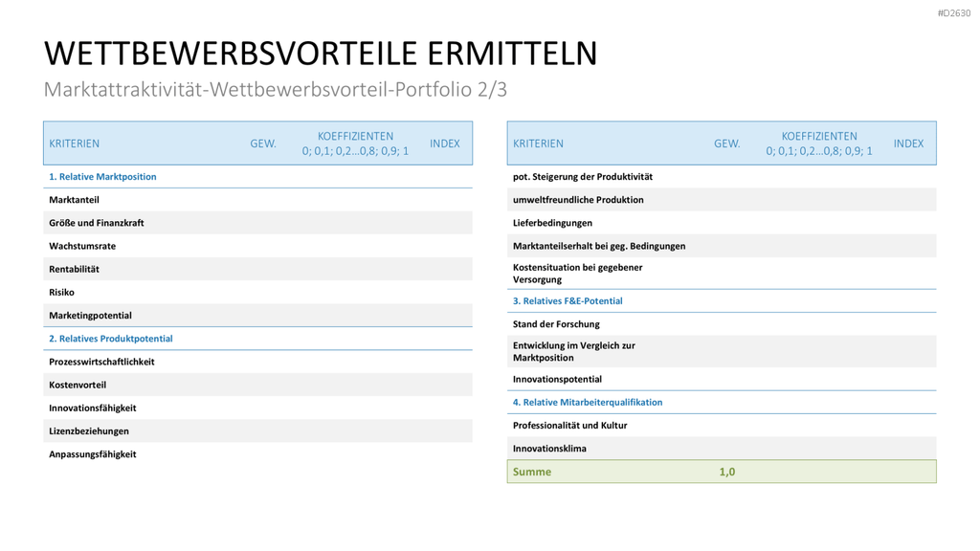Click the slide code '#D2630'

tap(954, 13)
